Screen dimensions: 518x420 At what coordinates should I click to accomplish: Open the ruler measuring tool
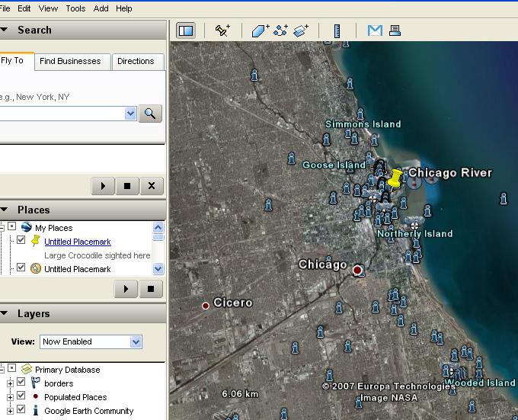click(337, 30)
